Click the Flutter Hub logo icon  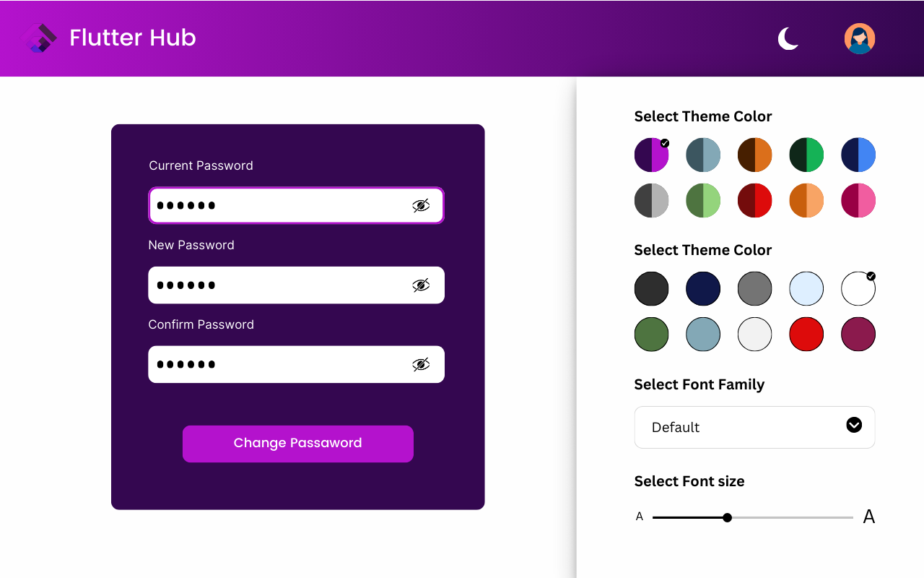[40, 38]
